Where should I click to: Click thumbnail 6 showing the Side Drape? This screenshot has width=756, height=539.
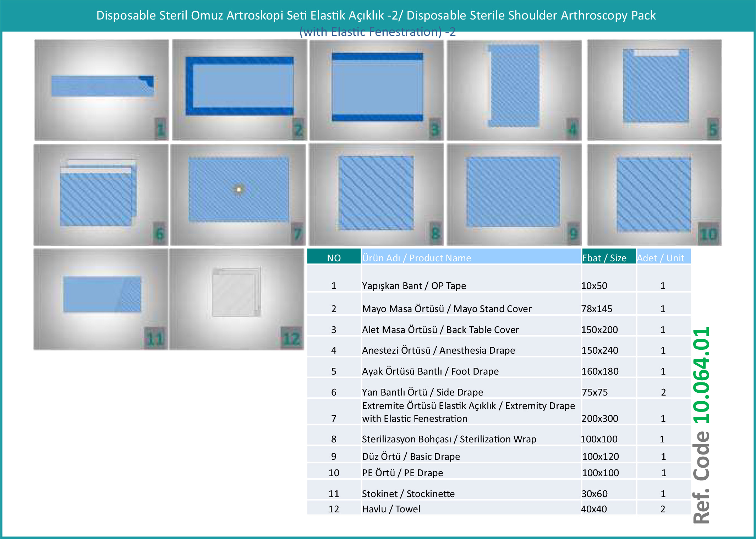101,195
